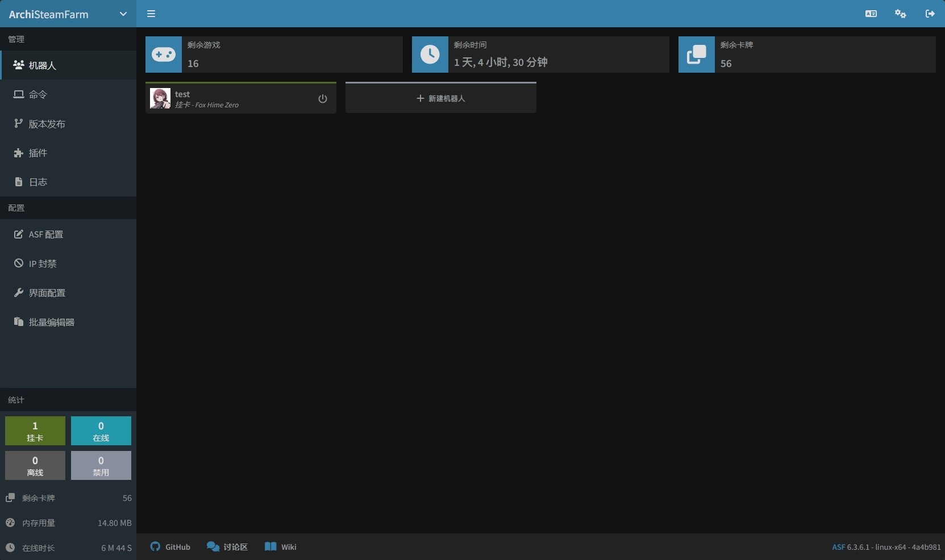Click the cards icon on 剩余卡牌 card
This screenshot has height=560, width=945.
(x=697, y=55)
